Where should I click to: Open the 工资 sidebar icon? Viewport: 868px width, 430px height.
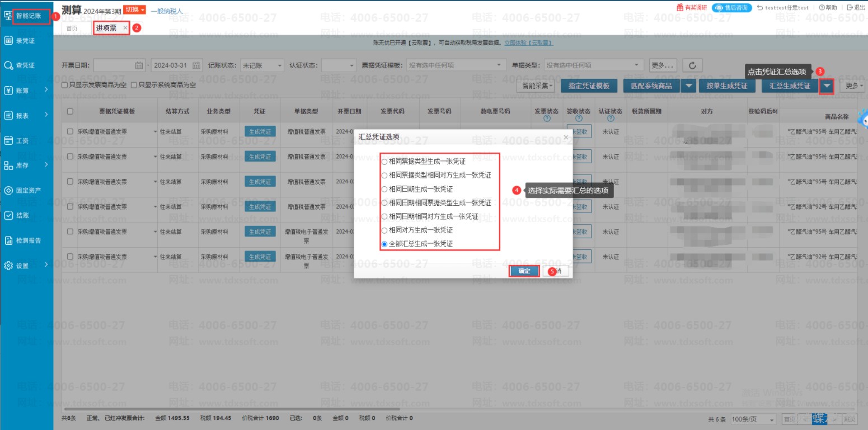pyautogui.click(x=8, y=140)
